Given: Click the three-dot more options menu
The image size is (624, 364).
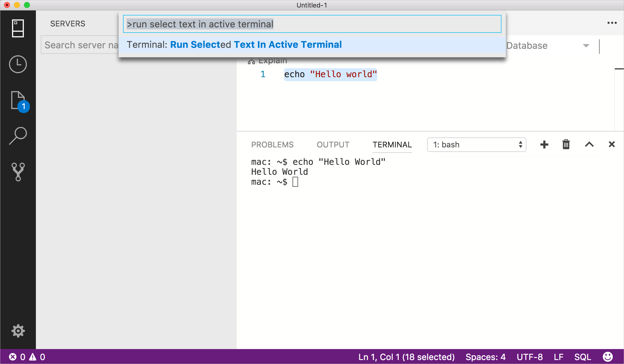Looking at the screenshot, I should (x=612, y=23).
